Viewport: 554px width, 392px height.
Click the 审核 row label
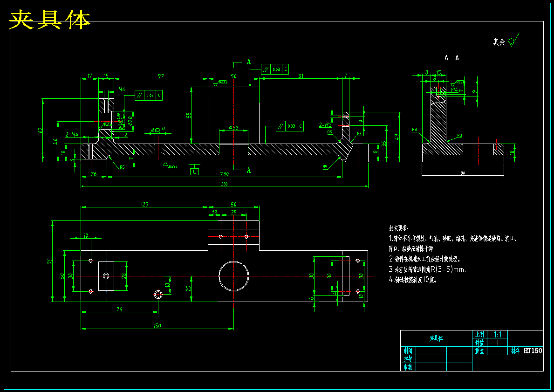pos(408,367)
